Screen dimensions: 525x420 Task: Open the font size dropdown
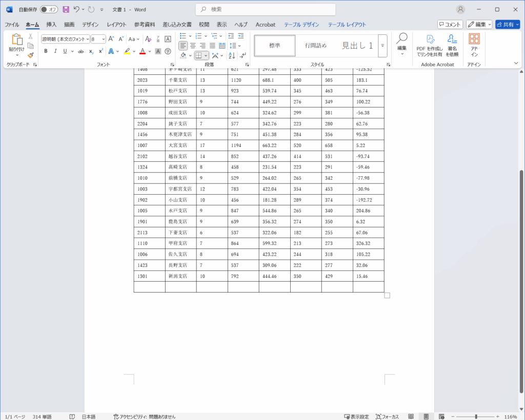pyautogui.click(x=103, y=39)
